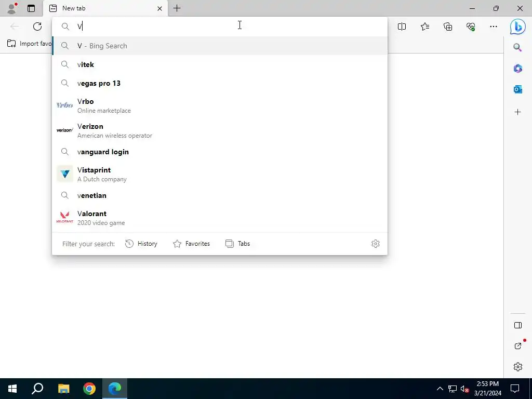Select the 'vitek' suggestion

coord(220,64)
